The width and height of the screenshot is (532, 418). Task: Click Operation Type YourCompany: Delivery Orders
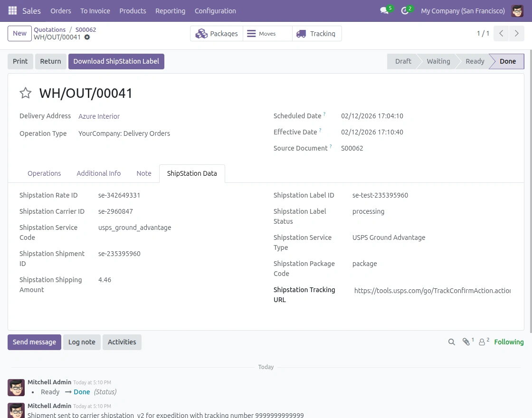click(x=124, y=133)
